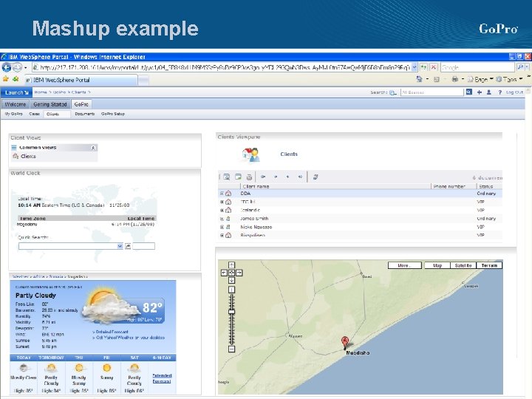Switch to the Getting Started tab
The height and width of the screenshot is (399, 532).
tap(50, 104)
